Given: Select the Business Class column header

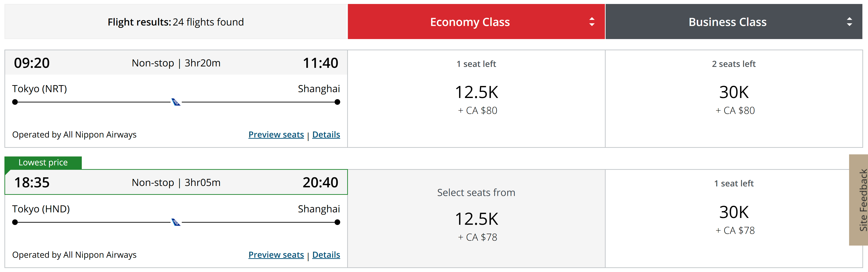Looking at the screenshot, I should [x=734, y=22].
